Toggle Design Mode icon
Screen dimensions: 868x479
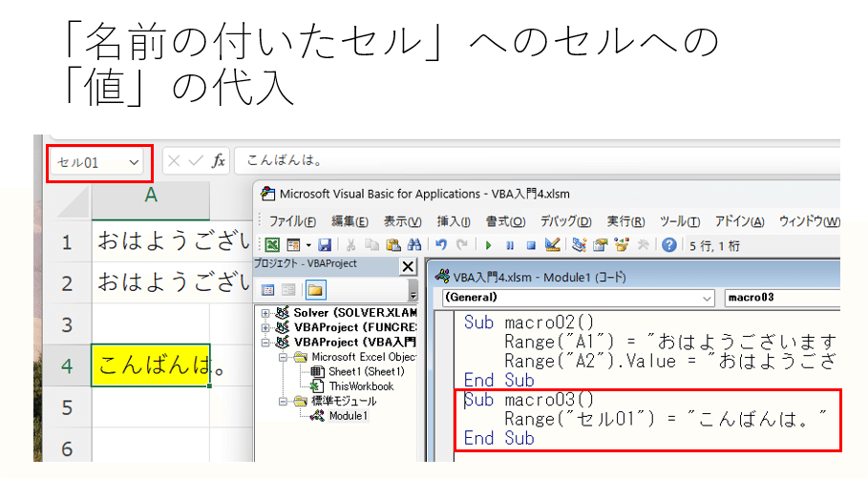tap(553, 245)
